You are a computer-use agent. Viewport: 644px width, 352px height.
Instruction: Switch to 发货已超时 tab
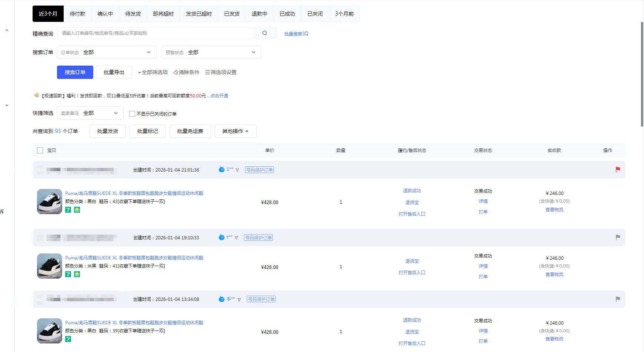pos(199,14)
